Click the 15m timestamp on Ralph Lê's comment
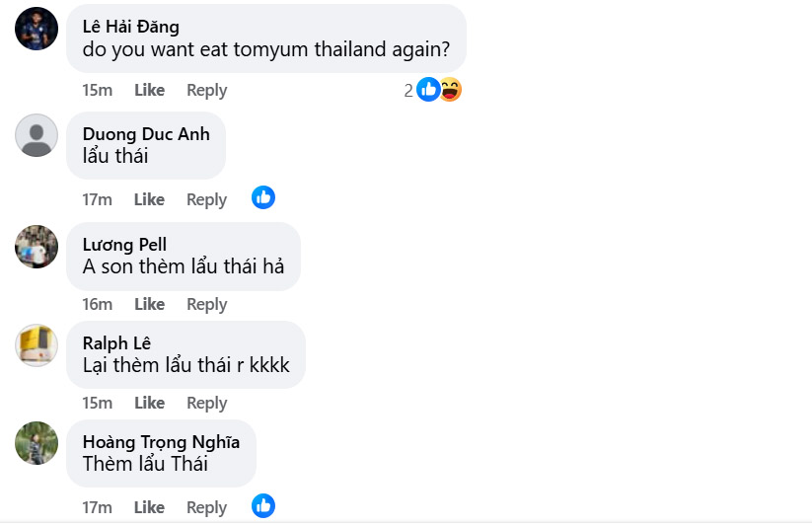The width and height of the screenshot is (812, 527). pyautogui.click(x=97, y=403)
